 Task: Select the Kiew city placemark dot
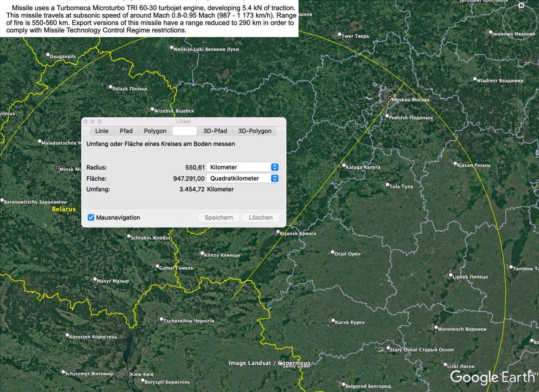[x=128, y=373]
